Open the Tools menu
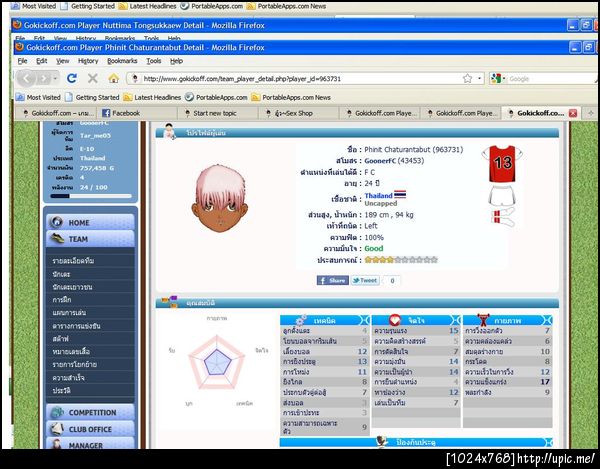 [153, 61]
